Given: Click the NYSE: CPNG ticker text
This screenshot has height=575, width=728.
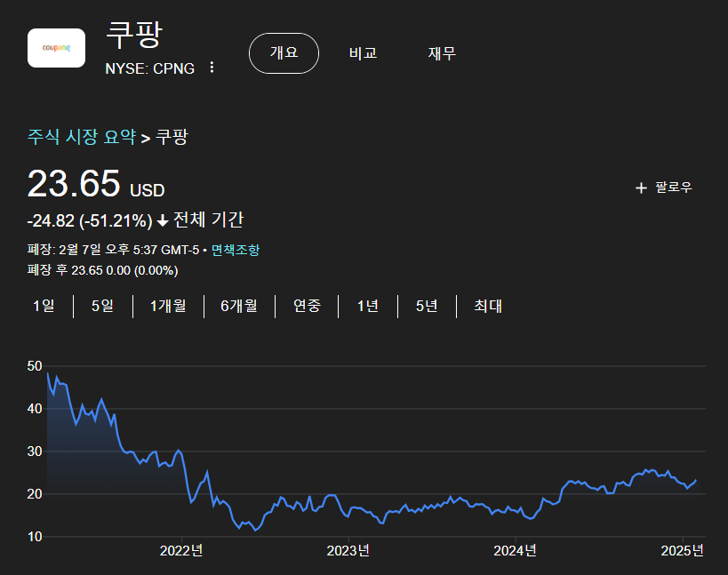Looking at the screenshot, I should pyautogui.click(x=149, y=68).
